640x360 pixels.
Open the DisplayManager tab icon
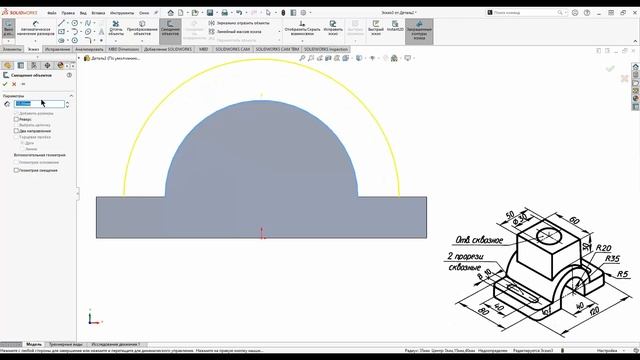click(60, 65)
